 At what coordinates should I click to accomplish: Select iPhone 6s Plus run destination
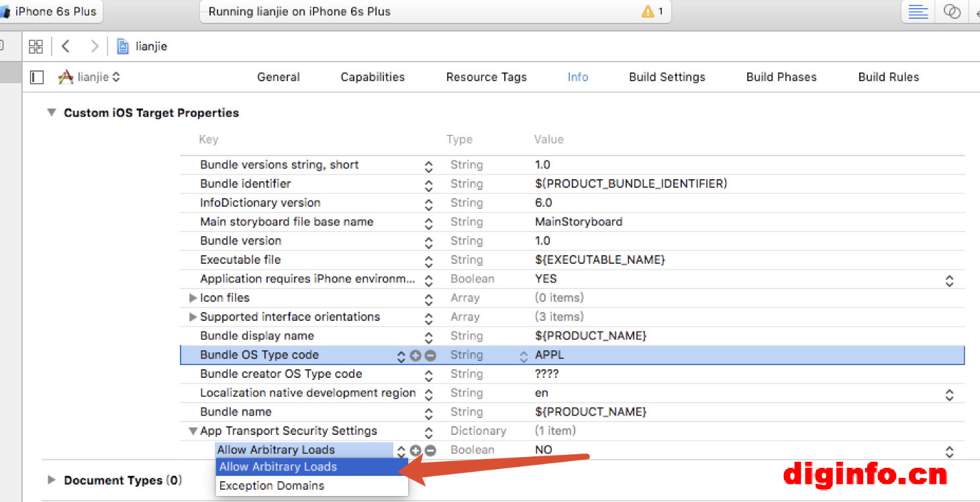(50, 11)
